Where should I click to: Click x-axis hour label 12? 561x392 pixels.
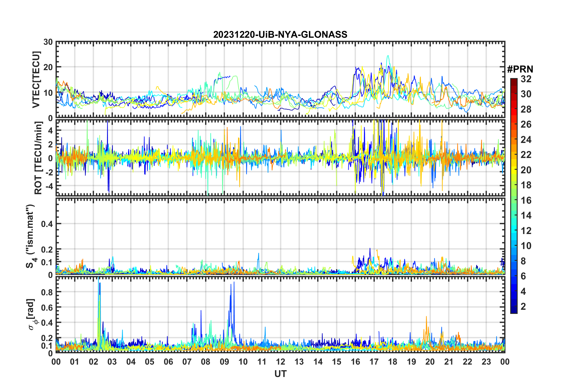280,362
